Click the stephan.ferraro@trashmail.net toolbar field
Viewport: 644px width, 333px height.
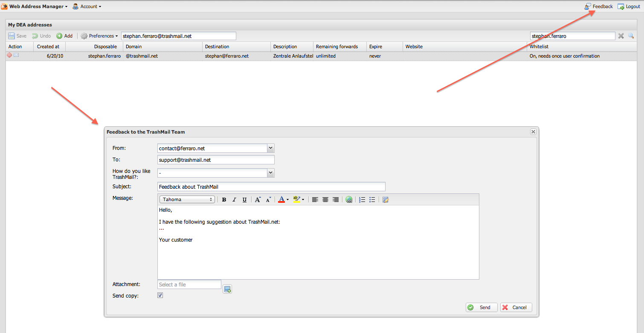(179, 36)
